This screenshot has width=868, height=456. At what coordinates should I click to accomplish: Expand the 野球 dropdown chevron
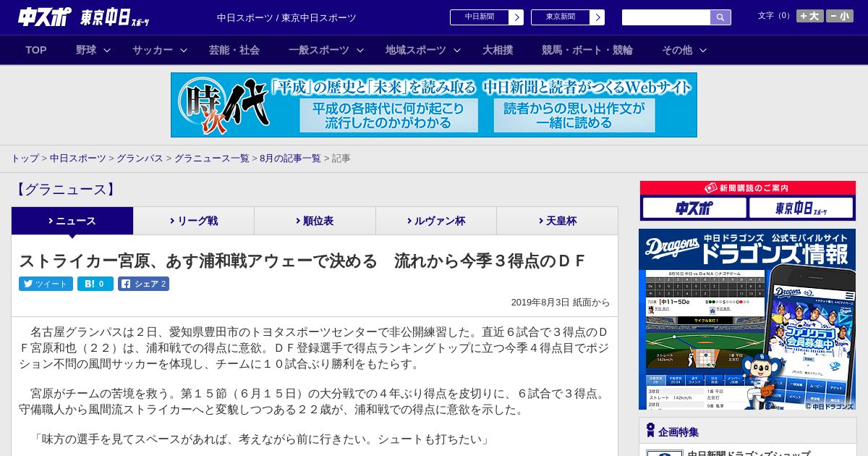(x=107, y=51)
